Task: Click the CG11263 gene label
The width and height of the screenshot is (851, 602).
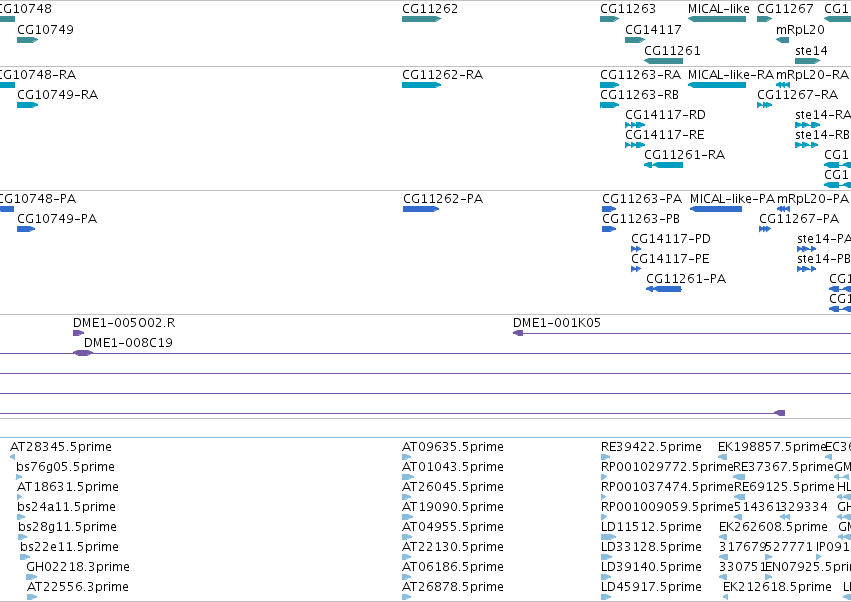Action: pos(628,9)
